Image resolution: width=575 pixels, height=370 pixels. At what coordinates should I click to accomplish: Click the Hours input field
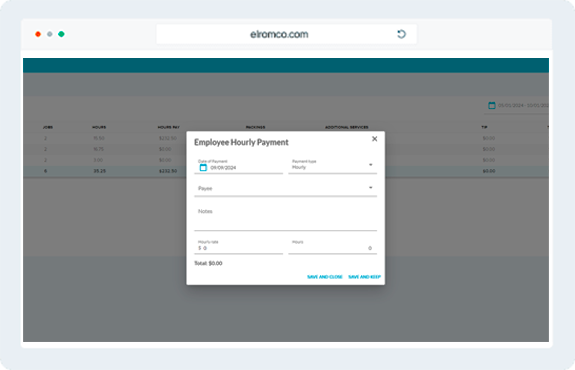pyautogui.click(x=332, y=246)
